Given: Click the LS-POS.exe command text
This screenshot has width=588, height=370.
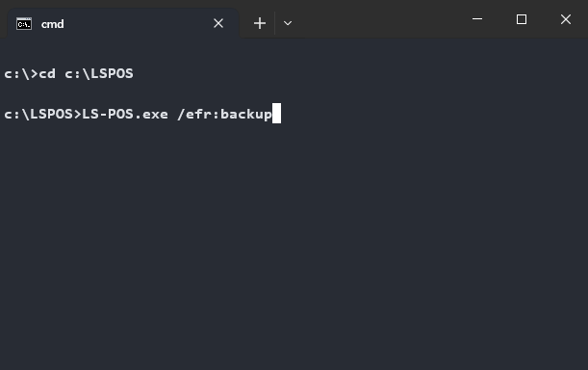Looking at the screenshot, I should [125, 114].
